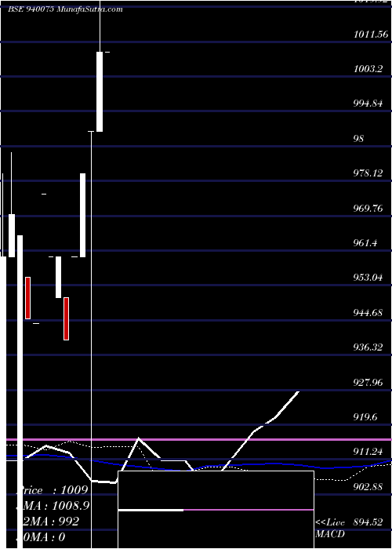Click the 944.68 price axis label
The height and width of the screenshot is (549, 392).
point(368,312)
